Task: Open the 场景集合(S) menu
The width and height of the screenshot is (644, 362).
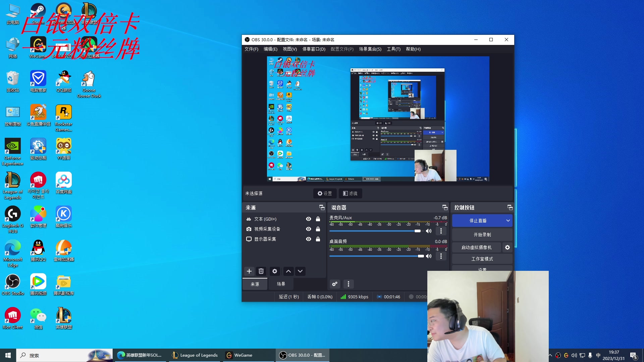Action: point(370,49)
